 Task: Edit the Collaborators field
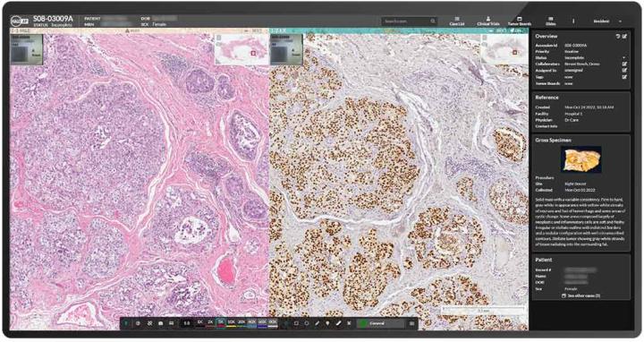pyautogui.click(x=624, y=64)
